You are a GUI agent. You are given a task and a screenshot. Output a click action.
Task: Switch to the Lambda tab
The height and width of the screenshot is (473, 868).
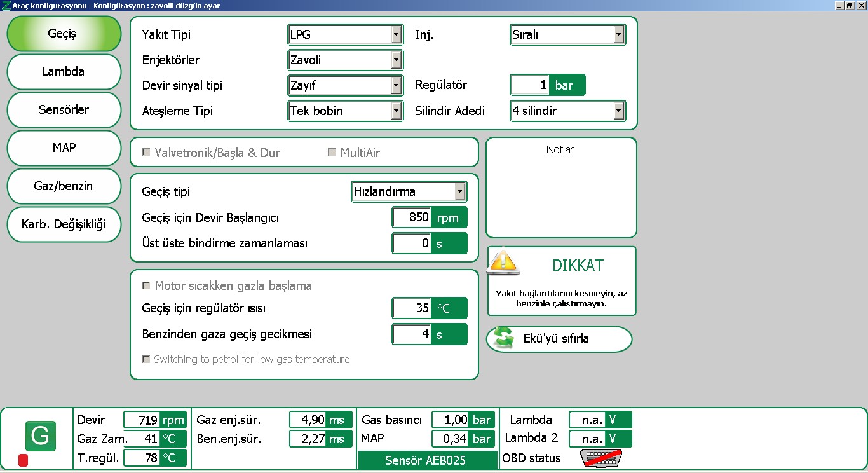coord(64,72)
